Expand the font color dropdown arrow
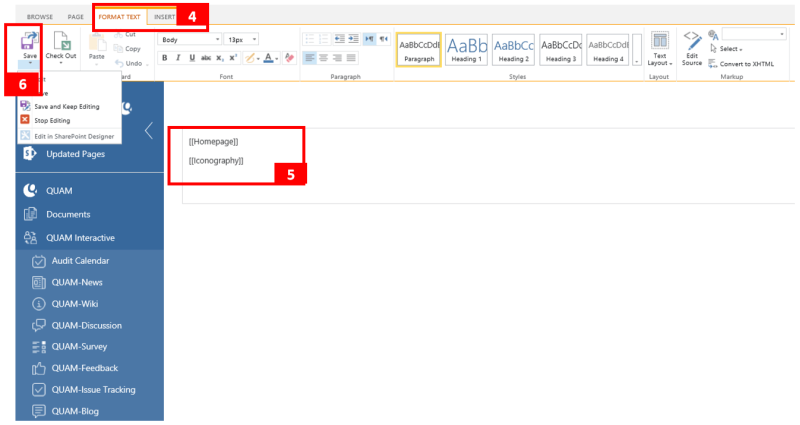Viewport: 800px width, 425px height. point(277,59)
